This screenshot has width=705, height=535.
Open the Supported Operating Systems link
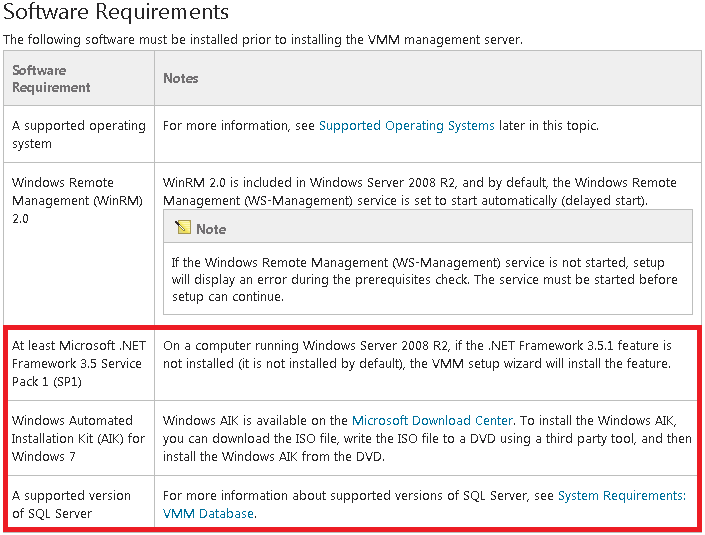click(406, 126)
